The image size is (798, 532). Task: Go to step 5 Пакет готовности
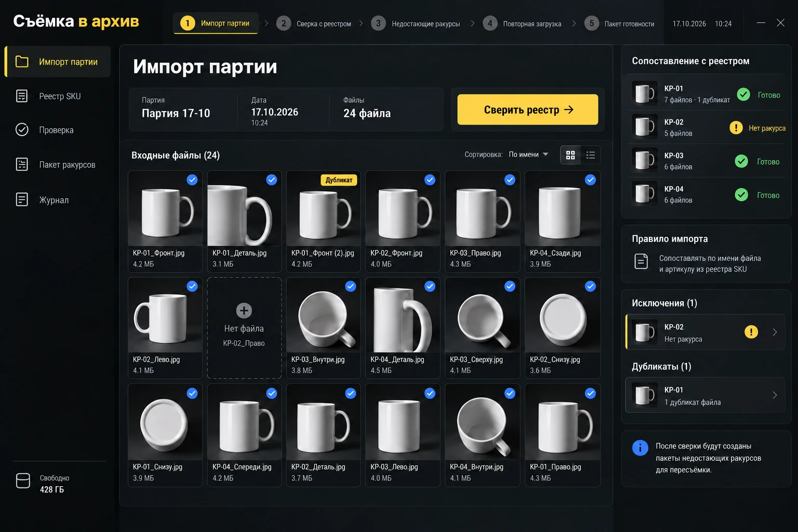(x=619, y=23)
